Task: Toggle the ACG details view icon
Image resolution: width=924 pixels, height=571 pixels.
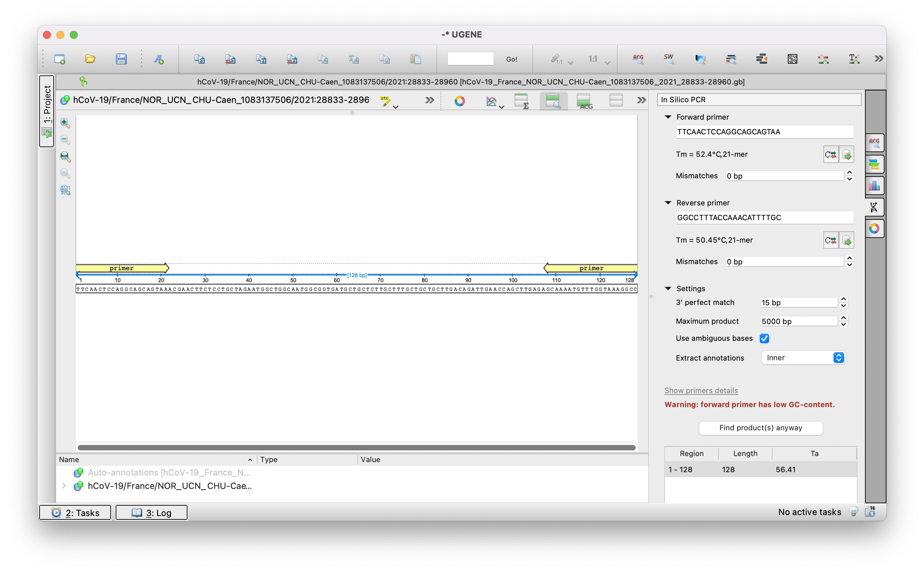Action: pos(584,101)
